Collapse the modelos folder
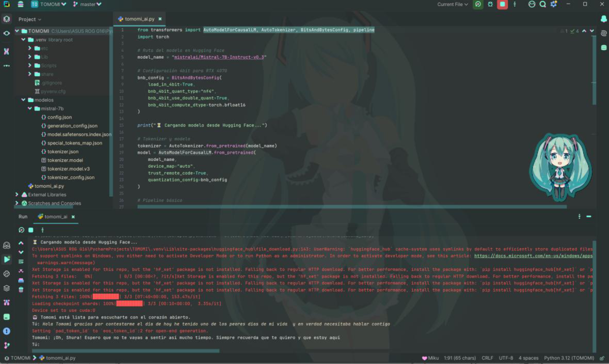Viewport: 609px width, 364px height. pos(23,100)
